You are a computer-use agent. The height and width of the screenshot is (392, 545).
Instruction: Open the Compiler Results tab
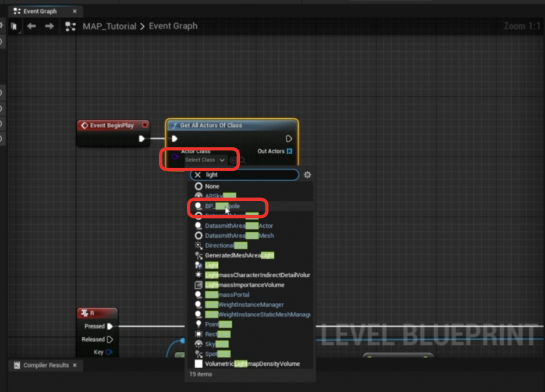pos(46,365)
